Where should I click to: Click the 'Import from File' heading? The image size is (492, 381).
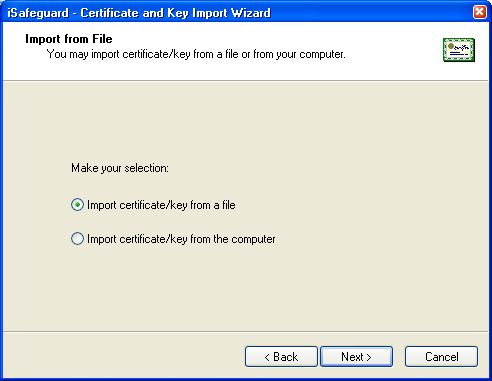(69, 39)
